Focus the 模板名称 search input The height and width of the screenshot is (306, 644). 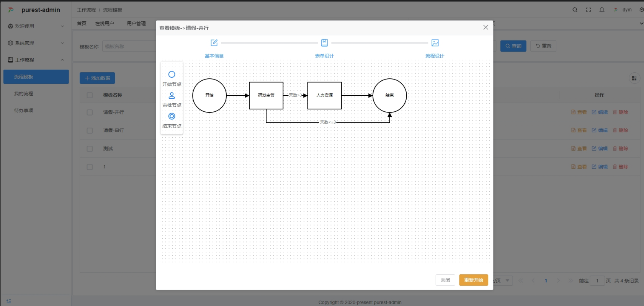point(129,46)
